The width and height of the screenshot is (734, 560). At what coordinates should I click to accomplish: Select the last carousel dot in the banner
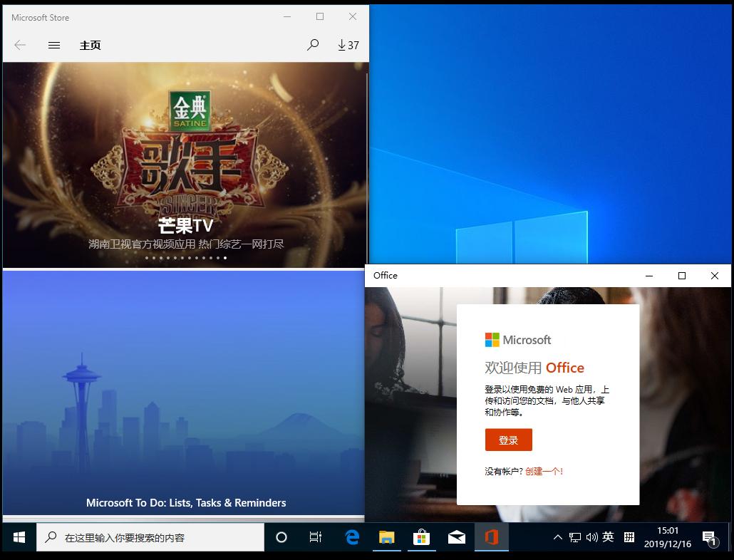click(x=225, y=258)
